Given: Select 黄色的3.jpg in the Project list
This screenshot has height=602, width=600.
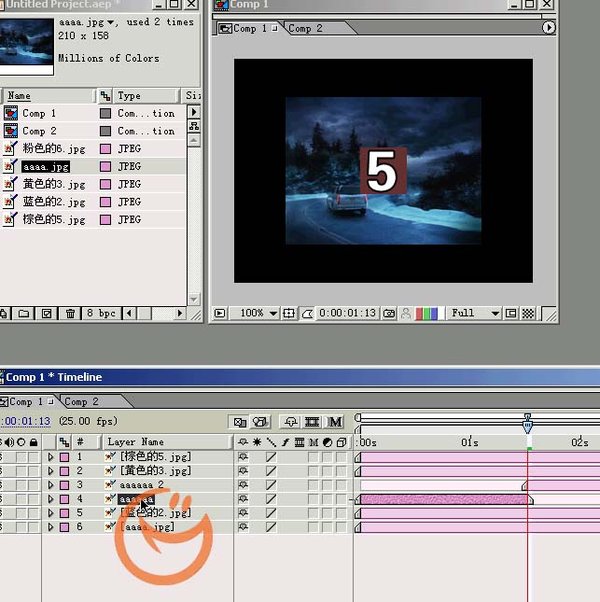Looking at the screenshot, I should 54,185.
